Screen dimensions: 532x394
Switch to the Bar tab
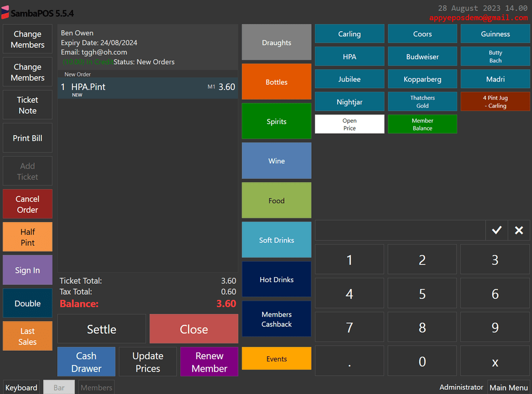pyautogui.click(x=59, y=387)
